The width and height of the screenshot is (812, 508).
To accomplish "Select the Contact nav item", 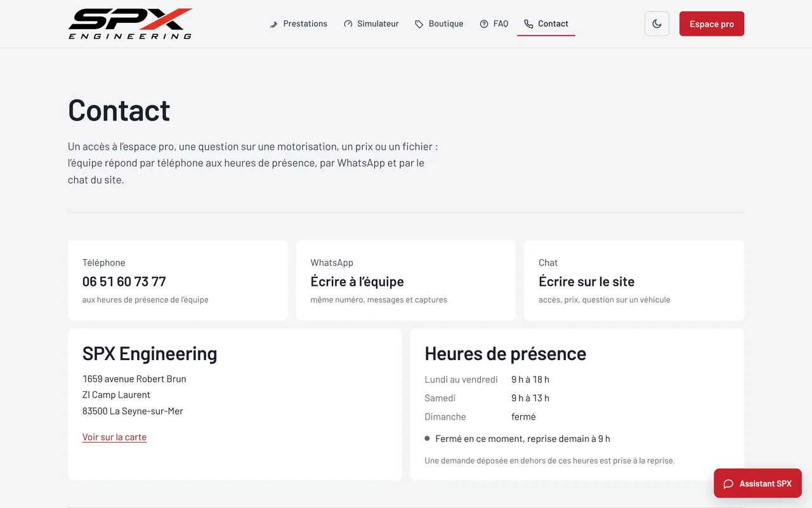I will [x=546, y=23].
